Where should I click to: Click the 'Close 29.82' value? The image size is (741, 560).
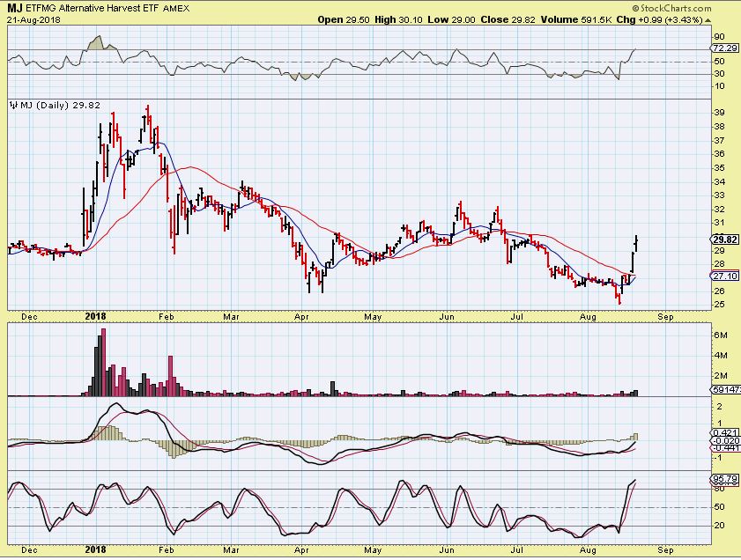pos(508,20)
